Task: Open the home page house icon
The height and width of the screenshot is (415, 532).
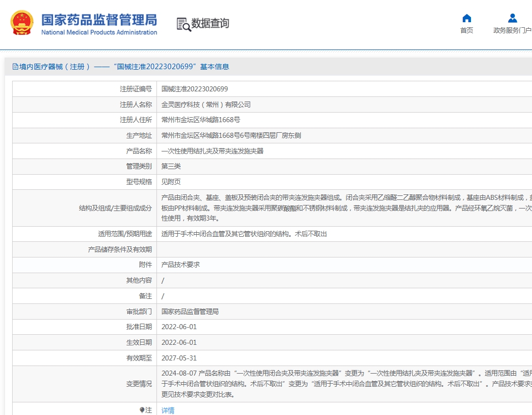Action: pos(467,18)
